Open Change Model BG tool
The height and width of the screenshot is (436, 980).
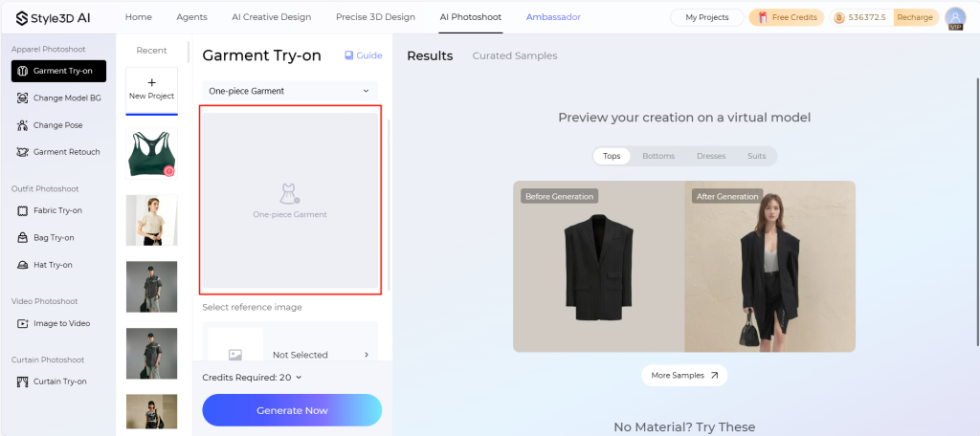58,98
